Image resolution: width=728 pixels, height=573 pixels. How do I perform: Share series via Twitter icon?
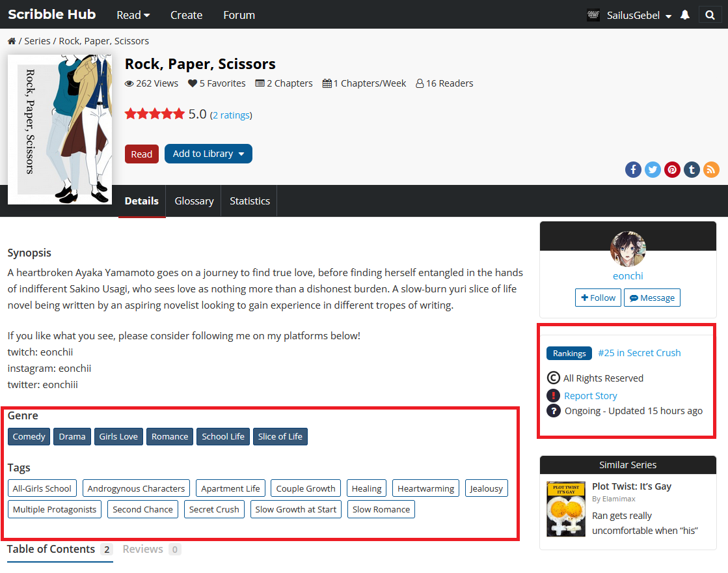(x=653, y=170)
